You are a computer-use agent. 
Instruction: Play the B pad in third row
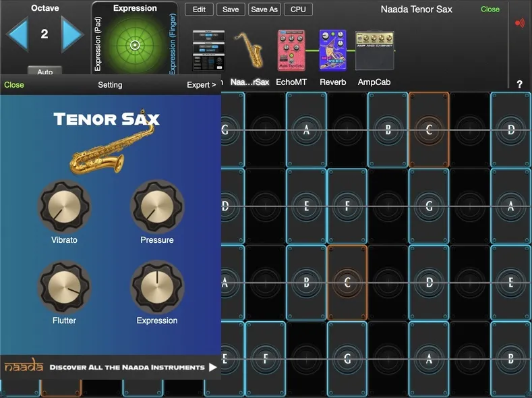[x=306, y=282]
